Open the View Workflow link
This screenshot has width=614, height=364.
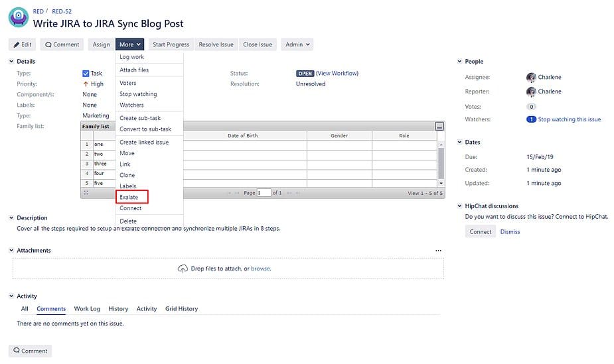(x=337, y=74)
